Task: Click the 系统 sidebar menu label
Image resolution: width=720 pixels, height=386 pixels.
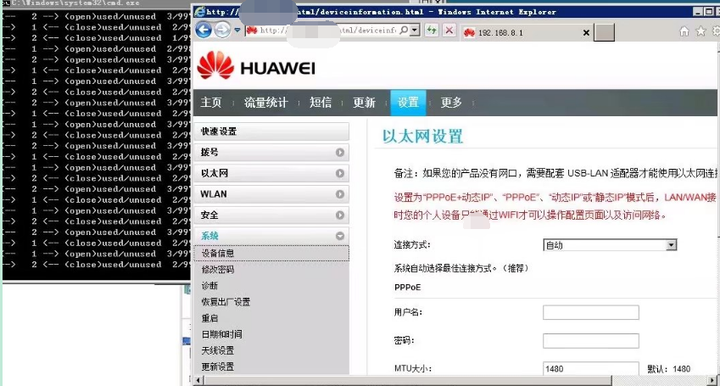Action: point(209,236)
